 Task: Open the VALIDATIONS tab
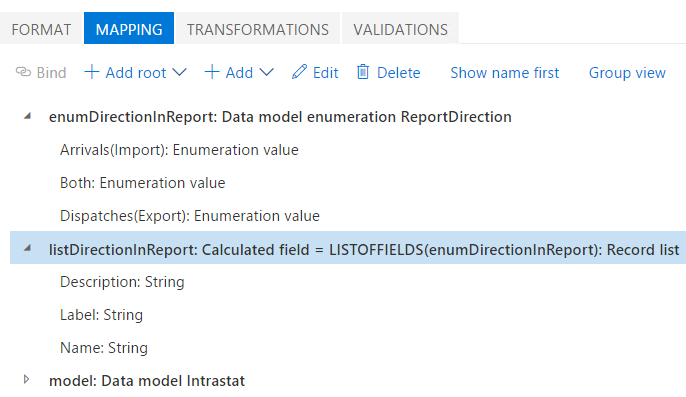(400, 29)
